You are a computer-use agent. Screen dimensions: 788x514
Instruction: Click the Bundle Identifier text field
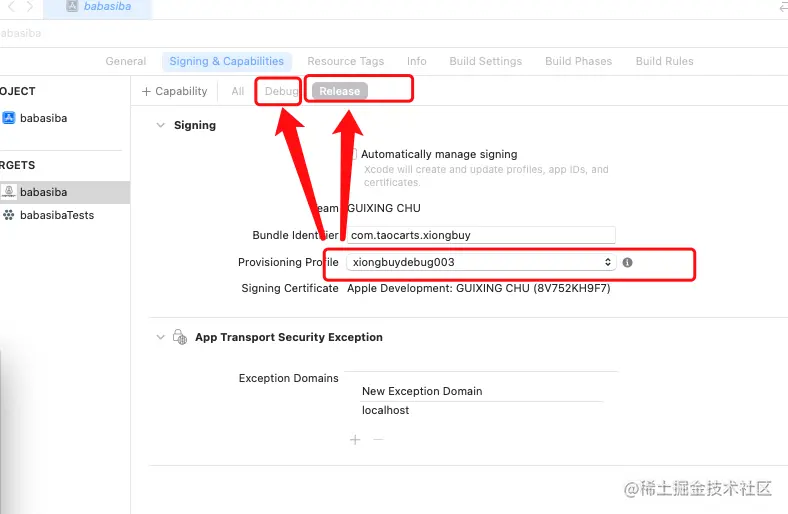pos(481,235)
